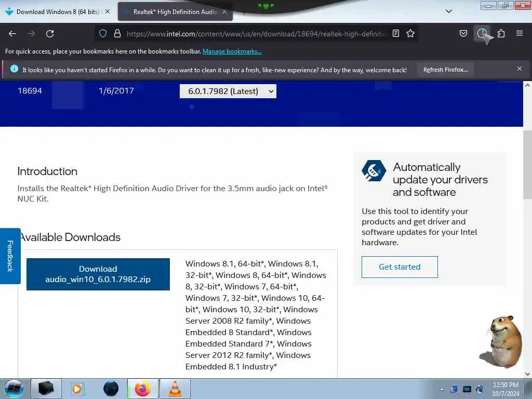This screenshot has width=532, height=399.
Task: Click the volume speaker tray icon
Action: tap(480, 389)
